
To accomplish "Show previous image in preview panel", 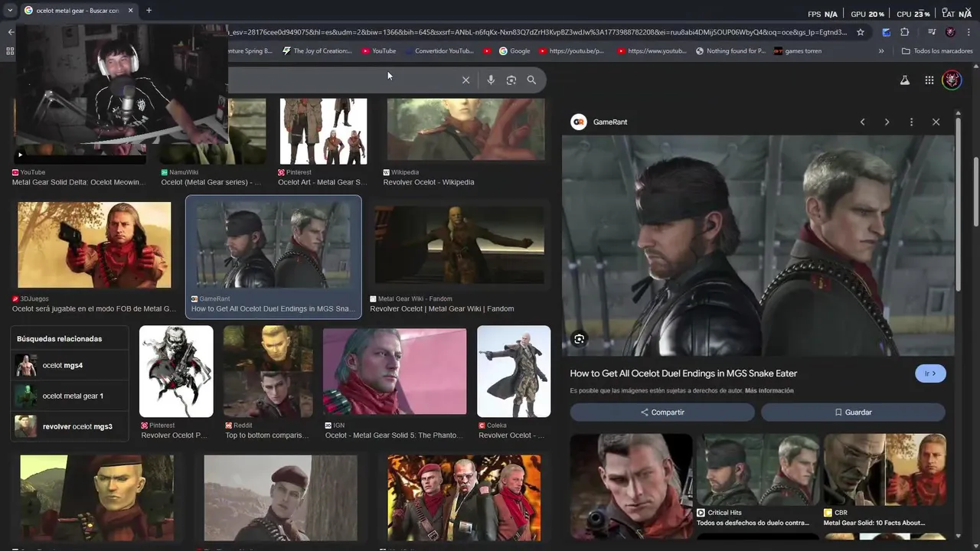I will [x=862, y=122].
